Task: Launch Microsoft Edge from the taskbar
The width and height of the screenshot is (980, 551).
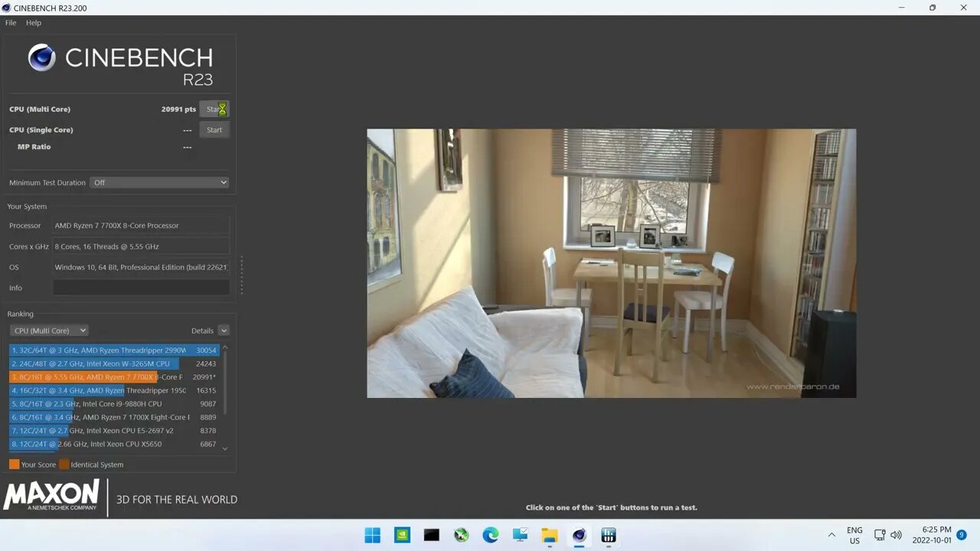Action: 491,535
